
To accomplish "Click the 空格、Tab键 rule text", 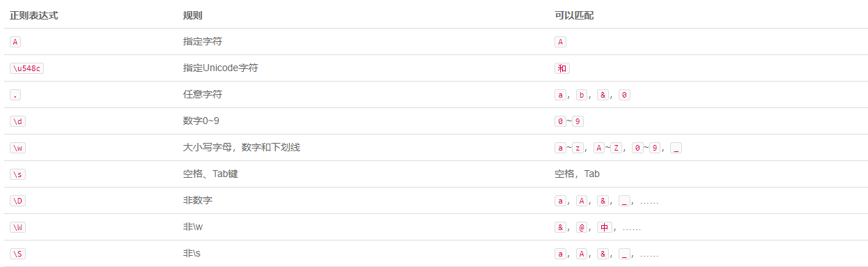I will (210, 174).
